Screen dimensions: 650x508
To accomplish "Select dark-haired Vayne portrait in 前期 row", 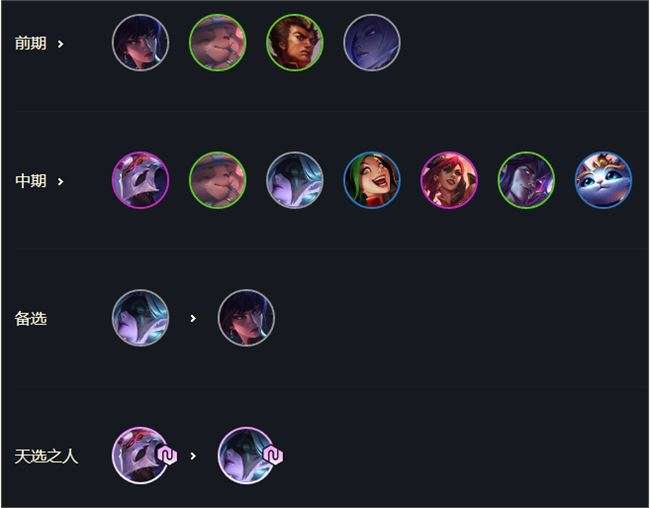I will 141,43.
